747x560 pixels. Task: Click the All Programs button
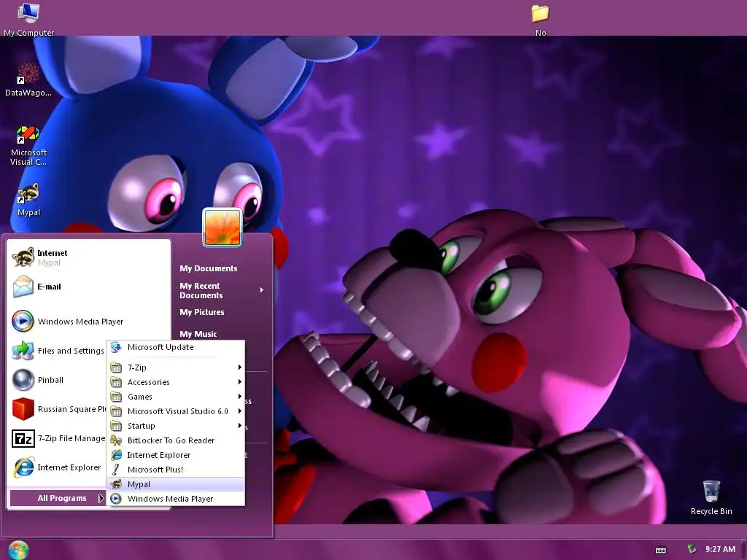58,498
